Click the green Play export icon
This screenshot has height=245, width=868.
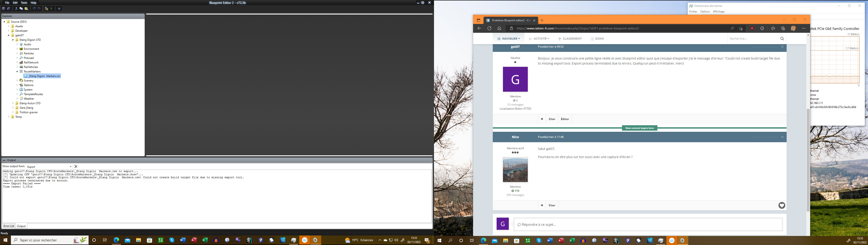pyautogui.click(x=52, y=8)
